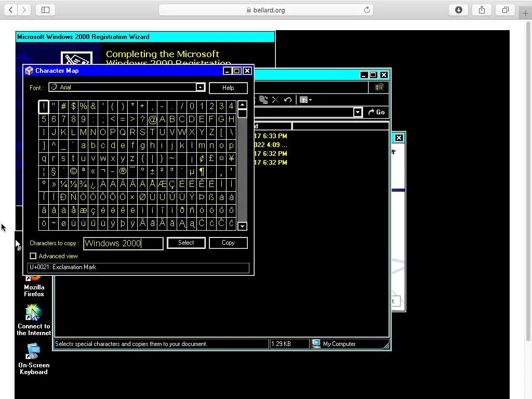The image size is (532, 399).
Task: Select the ampersand character cell
Action: [x=93, y=107]
